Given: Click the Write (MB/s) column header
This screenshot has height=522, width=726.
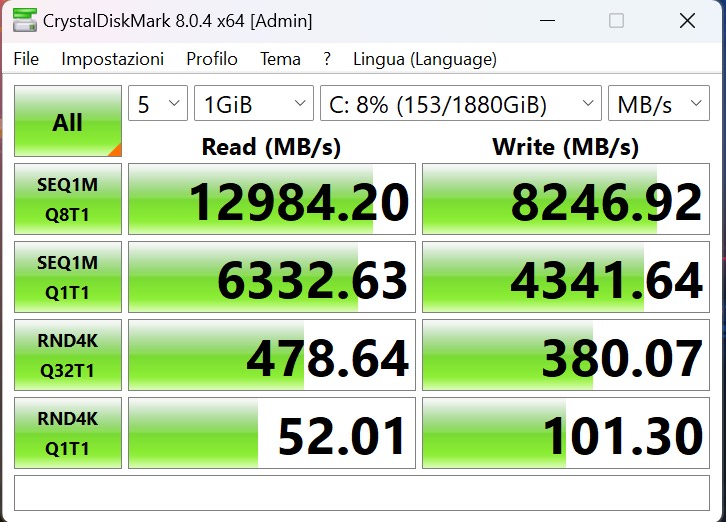Looking at the screenshot, I should point(565,147).
